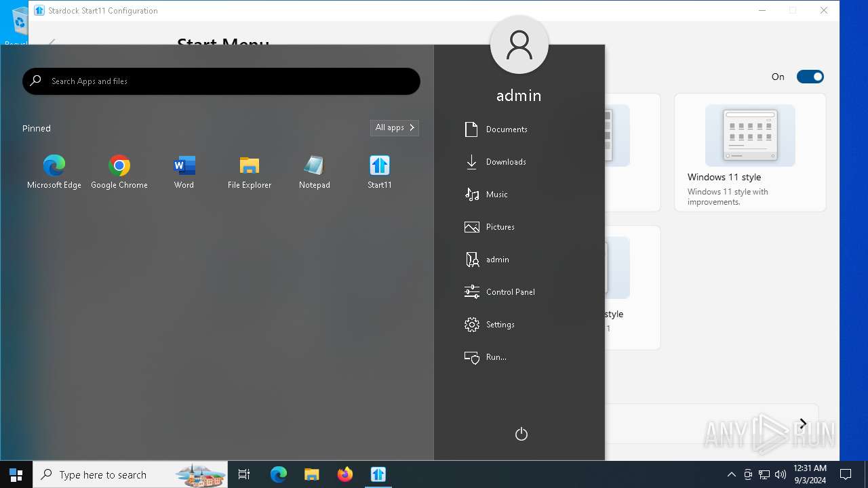868x488 pixels.
Task: Click the power button icon
Action: (x=521, y=434)
